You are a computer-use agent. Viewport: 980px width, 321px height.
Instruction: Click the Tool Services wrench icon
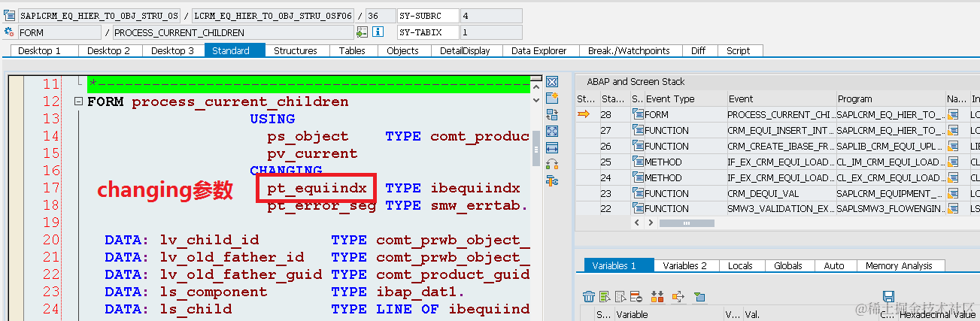point(552,180)
